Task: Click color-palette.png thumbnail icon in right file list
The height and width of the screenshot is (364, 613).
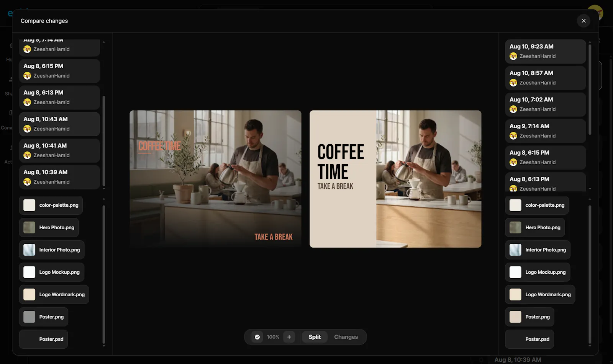Action: point(515,205)
